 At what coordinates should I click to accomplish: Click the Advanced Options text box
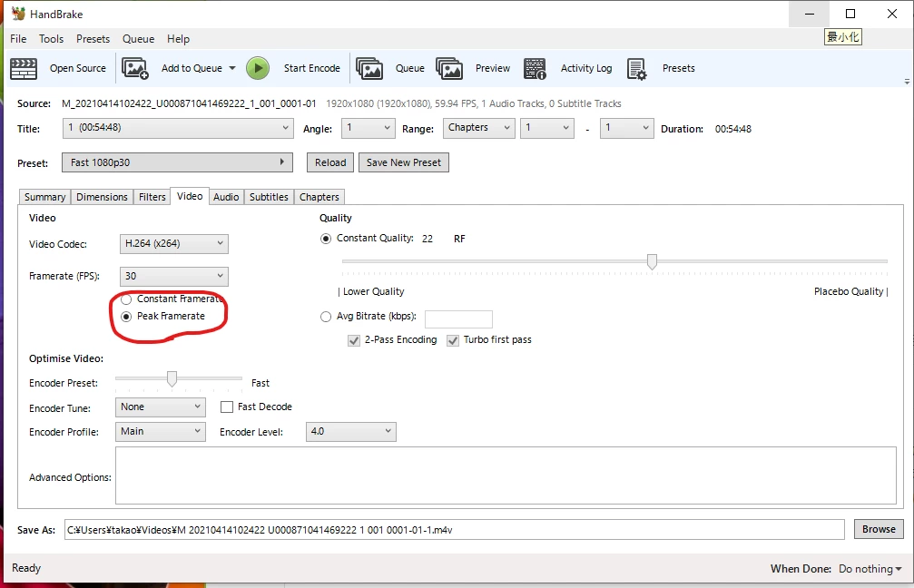click(x=506, y=475)
